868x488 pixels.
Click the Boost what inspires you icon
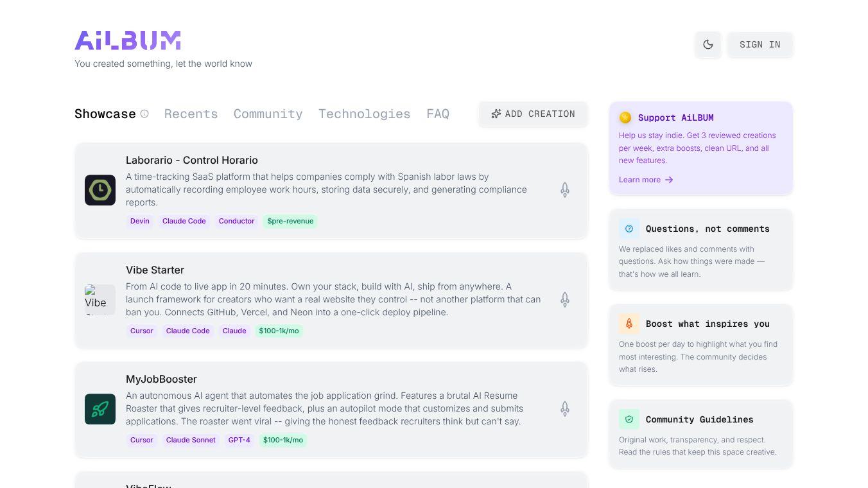tap(629, 324)
